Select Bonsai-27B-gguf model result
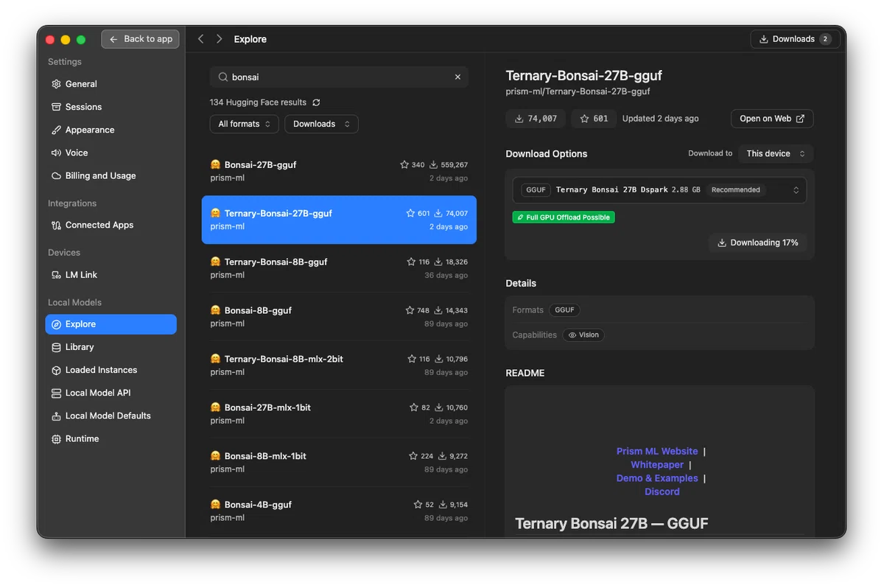 click(339, 171)
